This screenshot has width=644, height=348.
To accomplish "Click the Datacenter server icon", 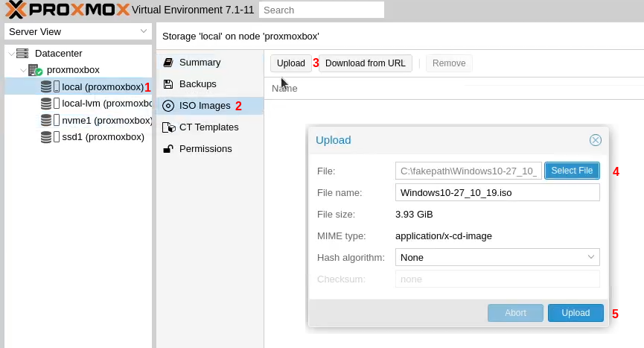I will click(22, 54).
